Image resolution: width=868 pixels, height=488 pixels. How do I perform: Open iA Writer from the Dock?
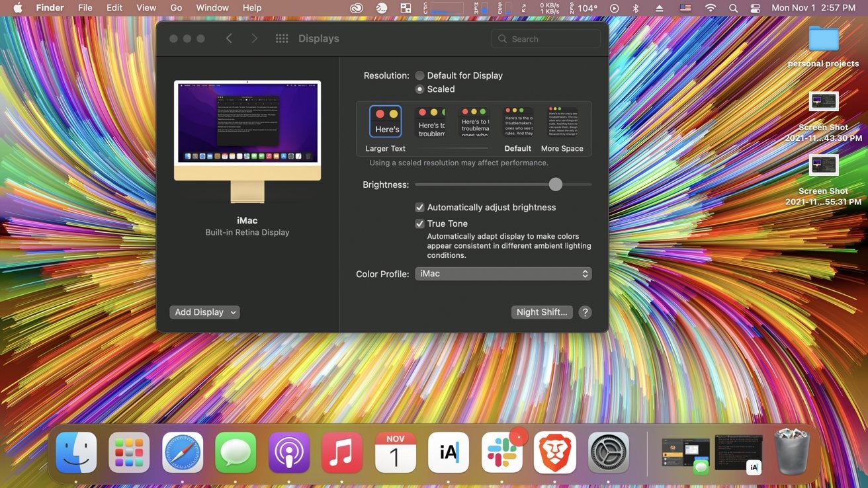tap(449, 453)
